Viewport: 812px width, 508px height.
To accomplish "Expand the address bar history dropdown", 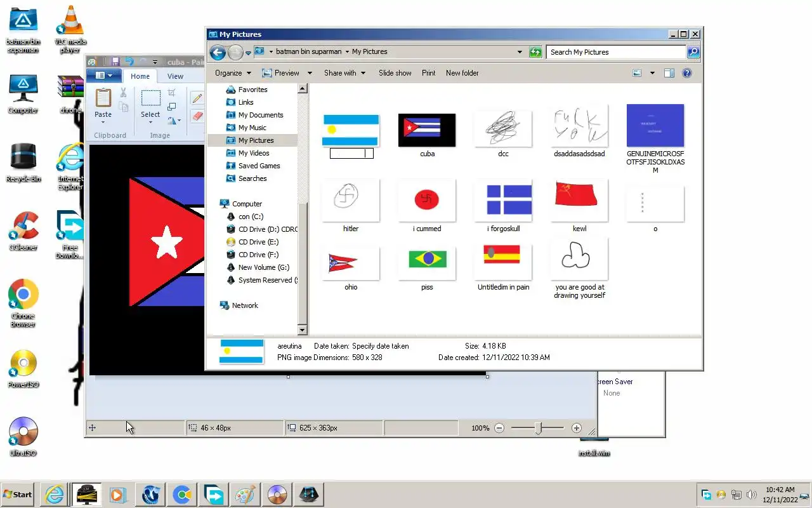I will (520, 52).
